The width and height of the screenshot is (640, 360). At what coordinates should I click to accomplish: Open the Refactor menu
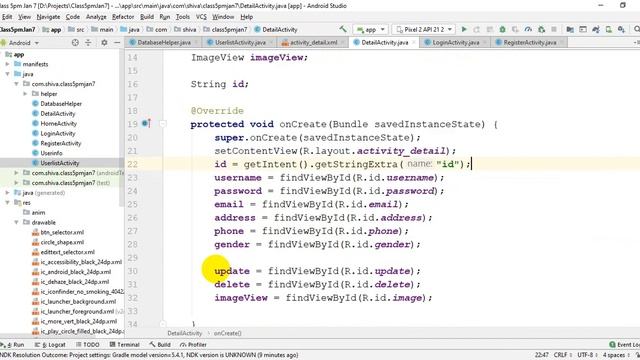click(x=123, y=17)
